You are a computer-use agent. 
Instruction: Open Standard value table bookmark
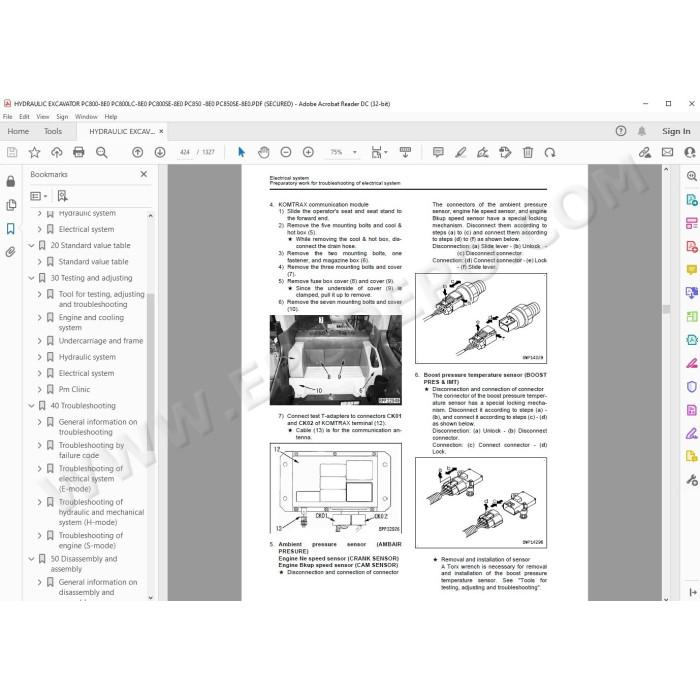[x=93, y=262]
